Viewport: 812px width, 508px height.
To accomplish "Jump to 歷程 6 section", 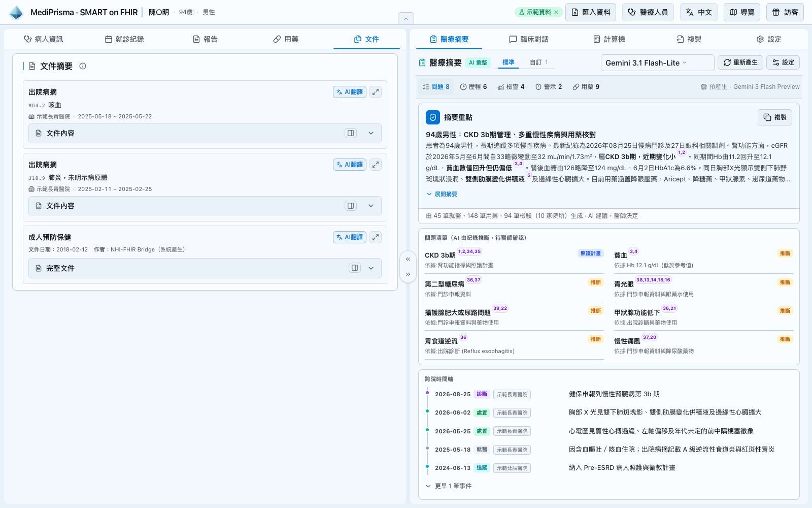I will (x=473, y=87).
